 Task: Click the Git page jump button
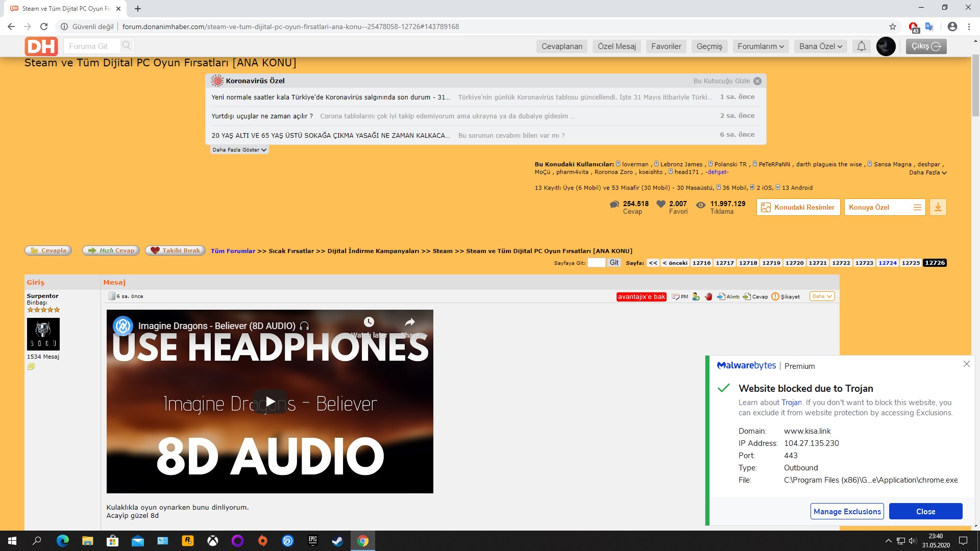coord(614,263)
